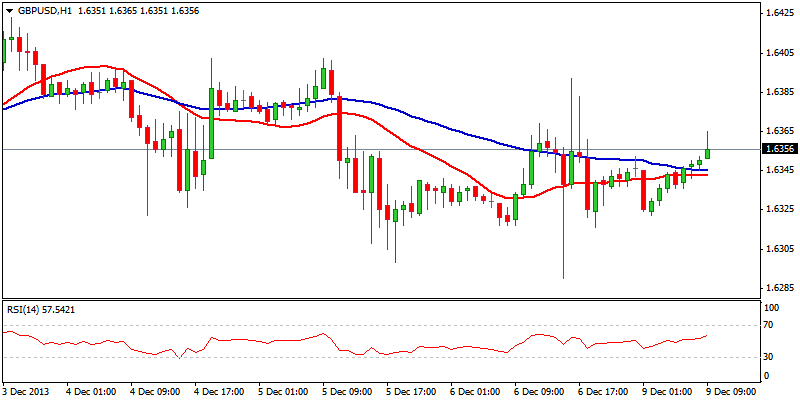Click the last green candle at chart's right edge
Screen dimensions: 800x400
point(708,152)
